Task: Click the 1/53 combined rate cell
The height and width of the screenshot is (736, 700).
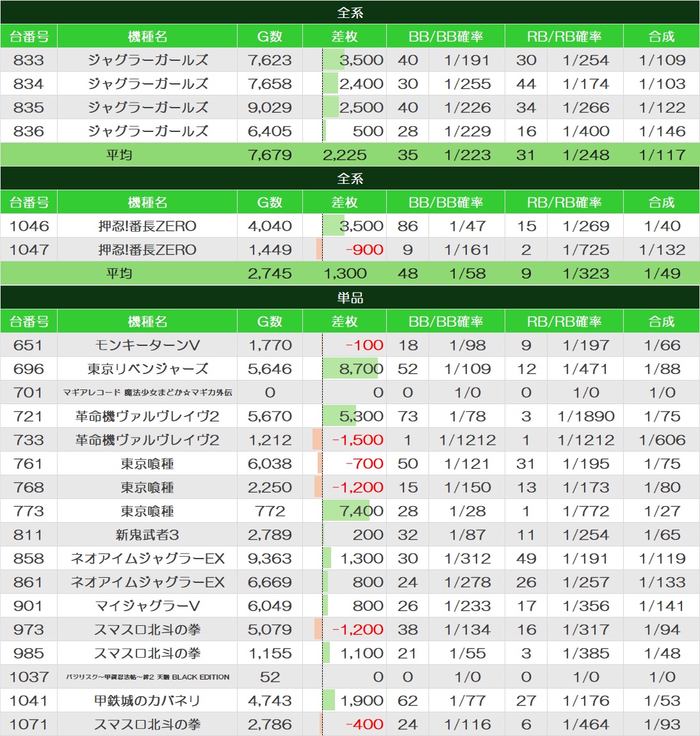Action: click(x=662, y=700)
